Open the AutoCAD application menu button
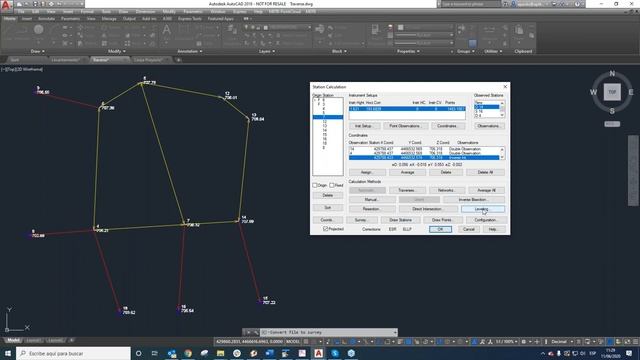This screenshot has width=640, height=360. pyautogui.click(x=6, y=5)
